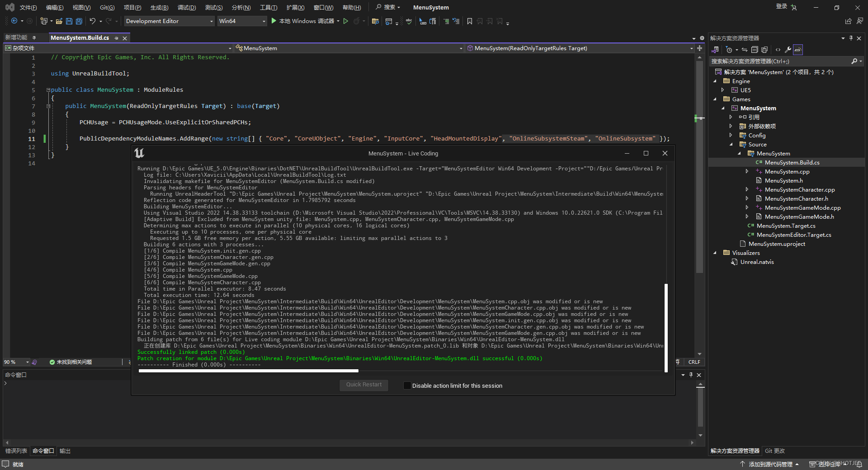Collapse all in Solution Explorer

pyautogui.click(x=755, y=50)
